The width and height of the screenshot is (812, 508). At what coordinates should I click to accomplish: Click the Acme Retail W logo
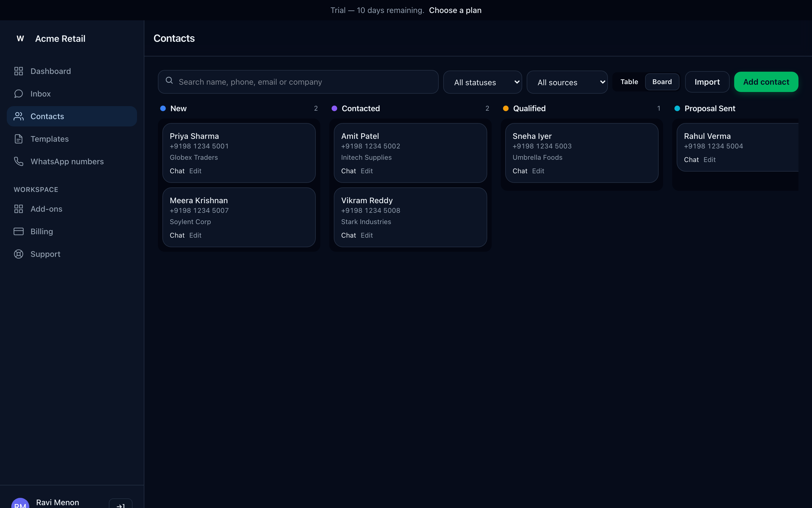[20, 39]
